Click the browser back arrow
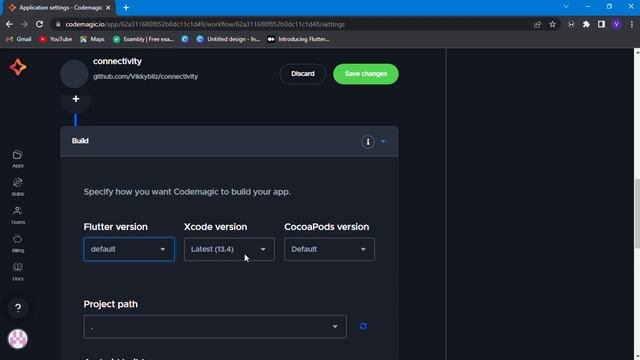640x360 pixels. click(x=9, y=24)
